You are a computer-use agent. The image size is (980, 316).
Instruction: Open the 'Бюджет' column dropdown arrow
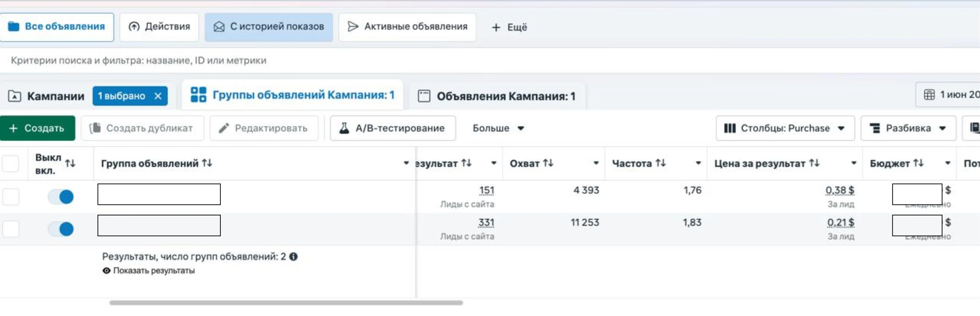[948, 163]
